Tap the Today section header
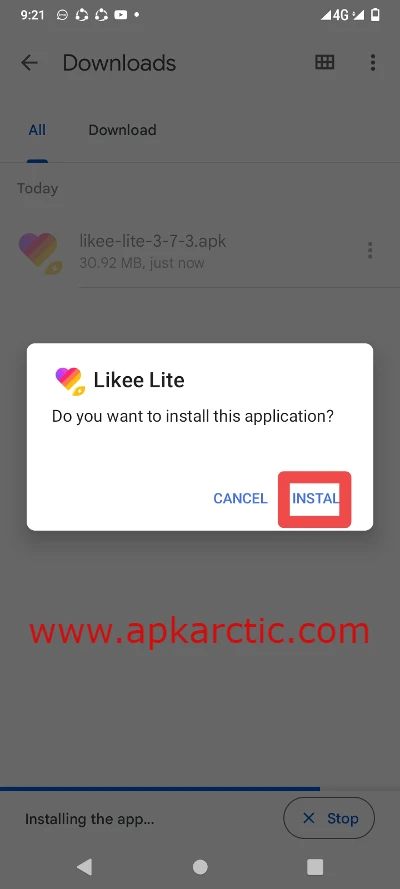 [37, 188]
